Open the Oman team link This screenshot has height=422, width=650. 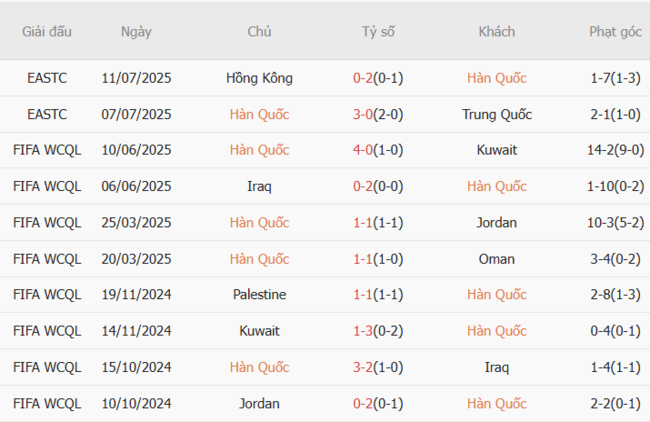(497, 259)
